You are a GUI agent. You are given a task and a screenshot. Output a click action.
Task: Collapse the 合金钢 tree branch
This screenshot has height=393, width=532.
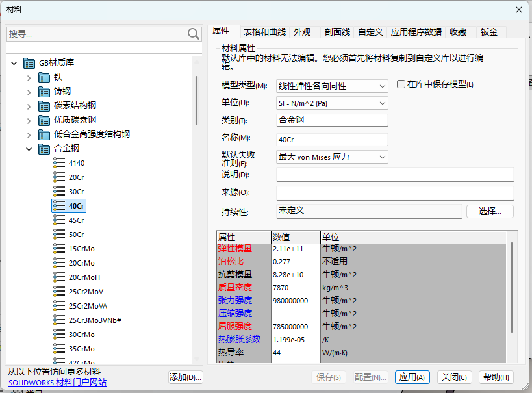pos(29,148)
